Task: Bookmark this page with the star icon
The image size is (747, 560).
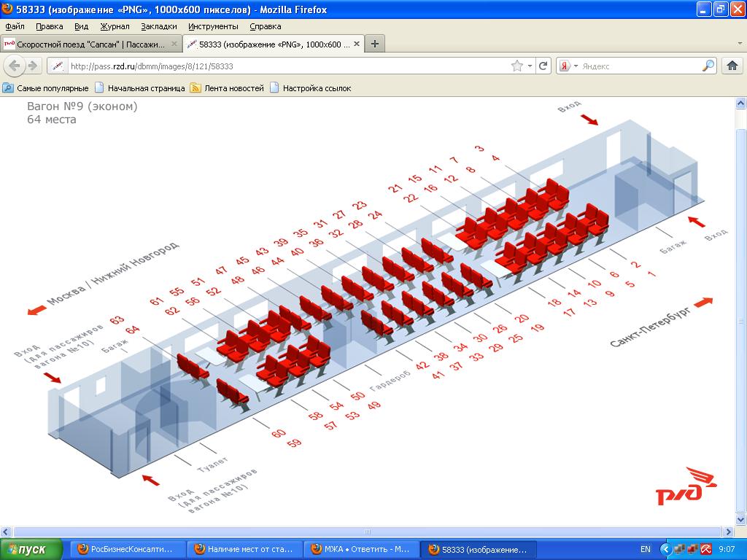Action: point(517,66)
